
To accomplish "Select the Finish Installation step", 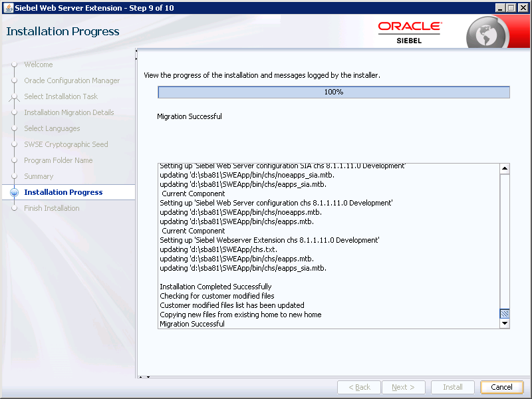I will point(52,208).
